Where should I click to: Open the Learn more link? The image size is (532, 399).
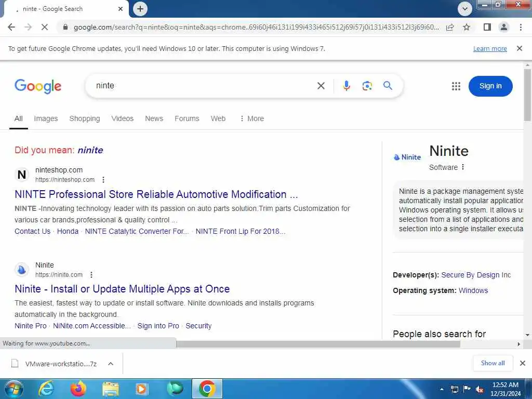click(490, 48)
